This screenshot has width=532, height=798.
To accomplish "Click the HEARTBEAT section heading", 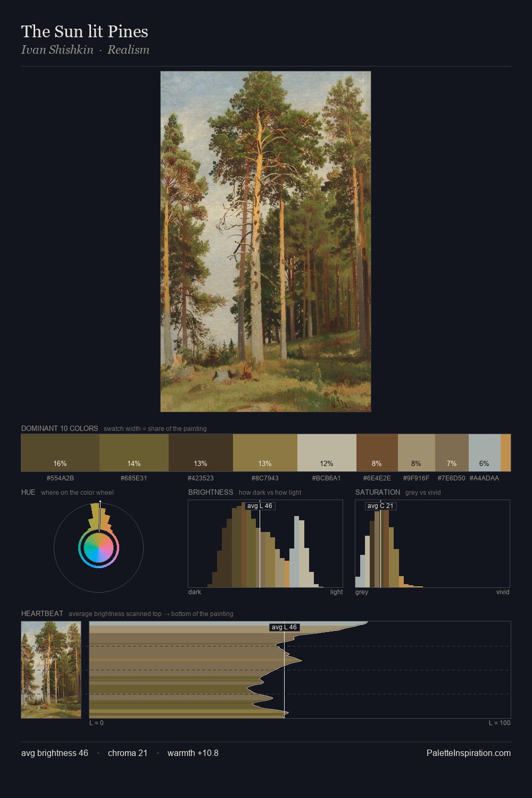I will tap(42, 613).
